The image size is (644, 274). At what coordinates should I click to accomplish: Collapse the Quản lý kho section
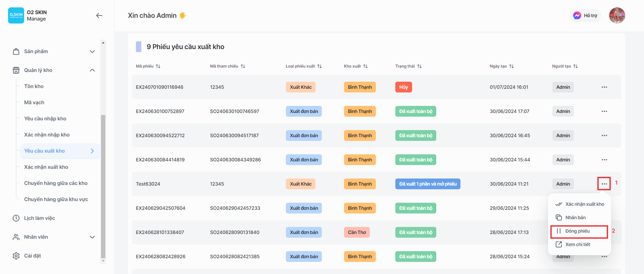click(x=92, y=70)
